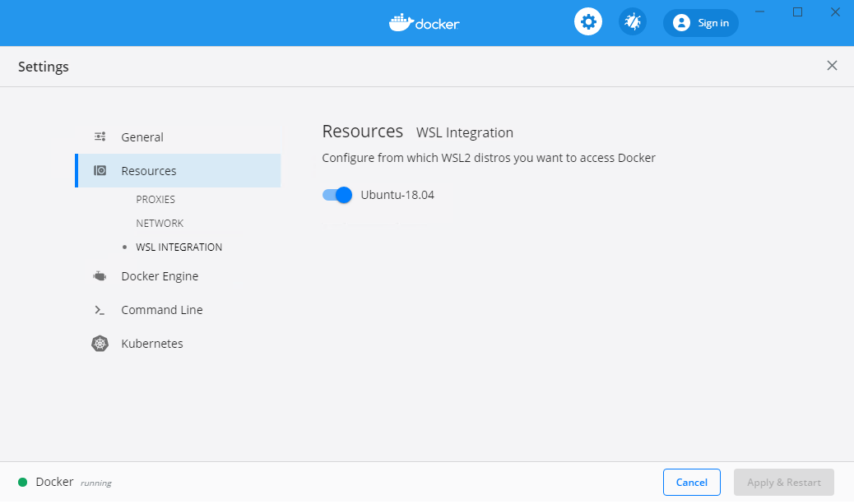Open the Docker Engine settings entry

160,275
